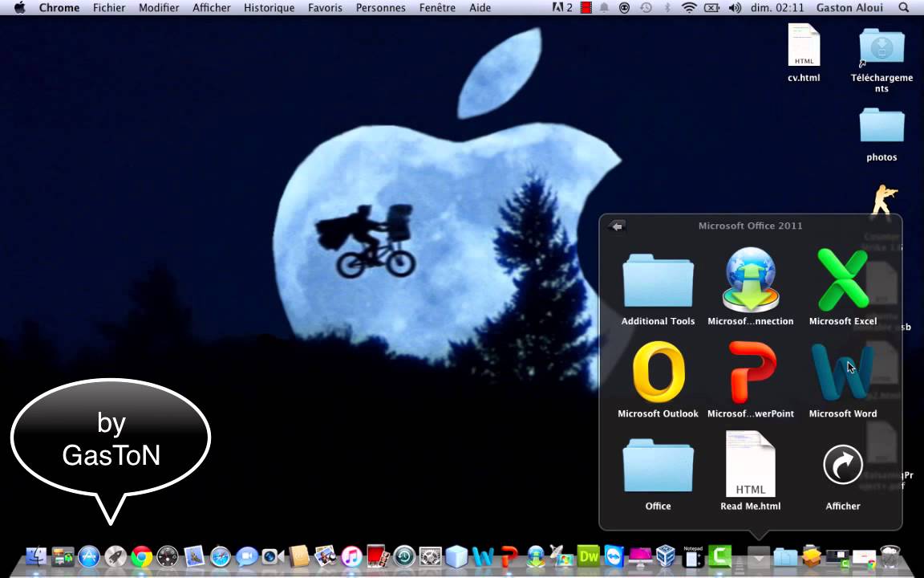The image size is (924, 578).
Task: Open System Preferences gears in Dock
Action: pos(430,556)
